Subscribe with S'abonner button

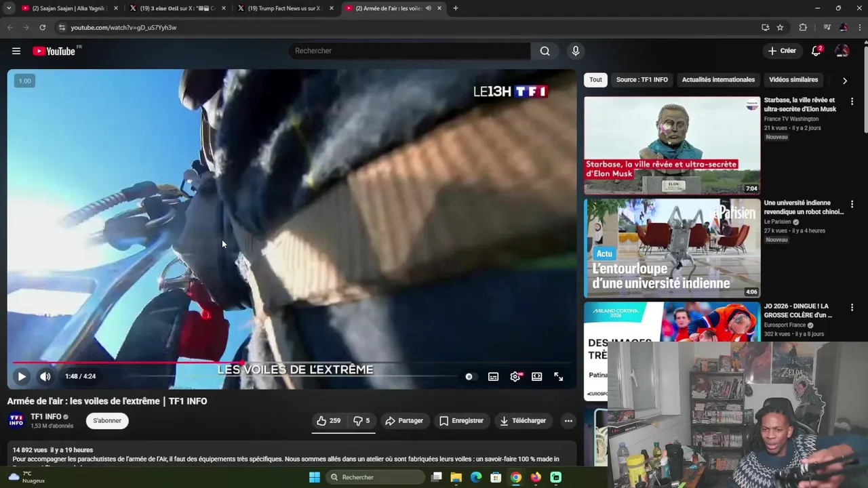pos(107,421)
